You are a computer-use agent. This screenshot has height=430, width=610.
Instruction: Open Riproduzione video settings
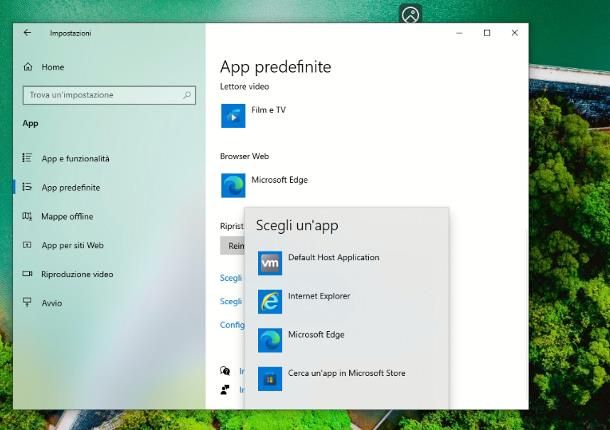pos(77,274)
